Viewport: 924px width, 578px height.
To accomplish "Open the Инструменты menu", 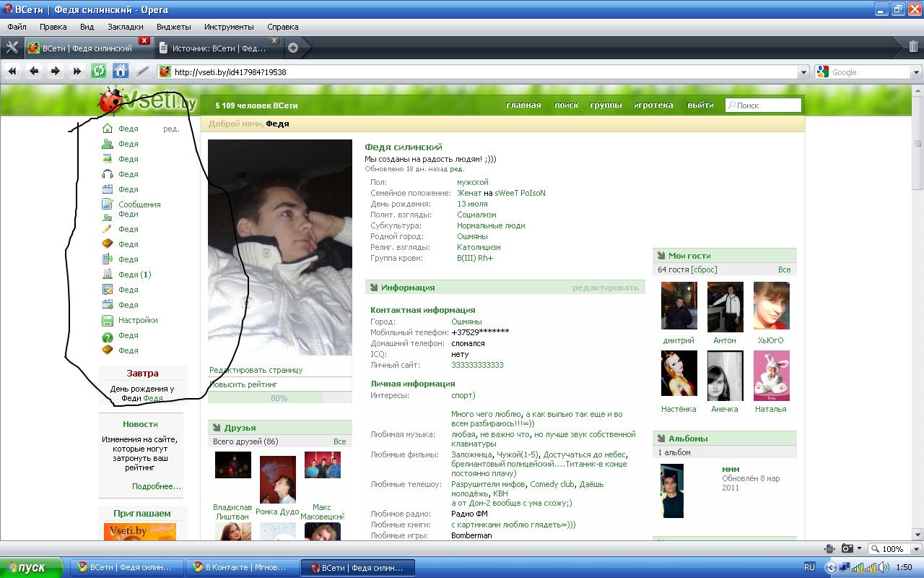I will (x=229, y=27).
